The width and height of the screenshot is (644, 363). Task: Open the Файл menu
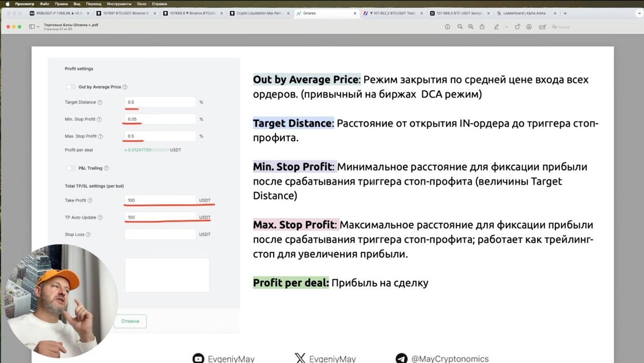tap(45, 4)
